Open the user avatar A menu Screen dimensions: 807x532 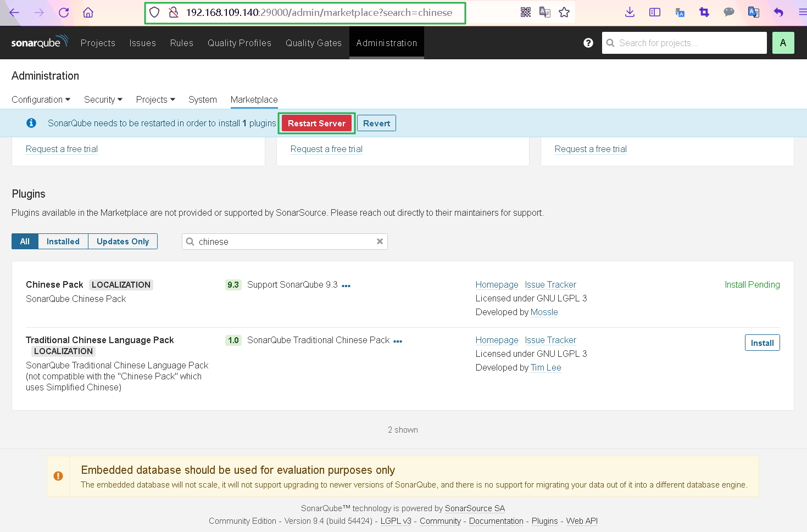(783, 43)
